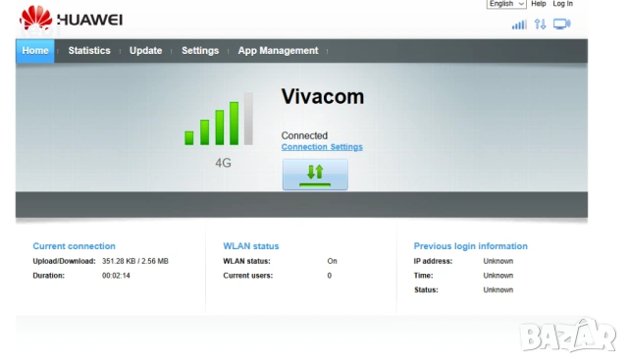Go to the Update tab
Image resolution: width=628 pixels, height=364 pixels.
(x=146, y=51)
